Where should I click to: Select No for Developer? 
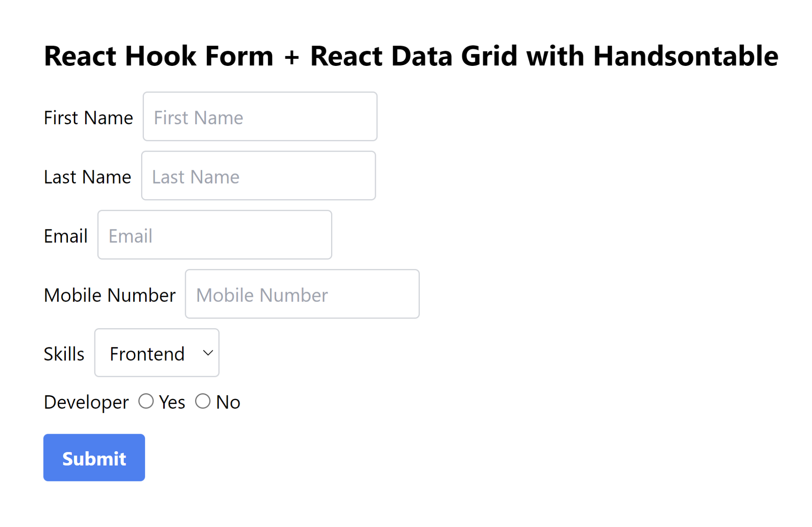point(203,401)
